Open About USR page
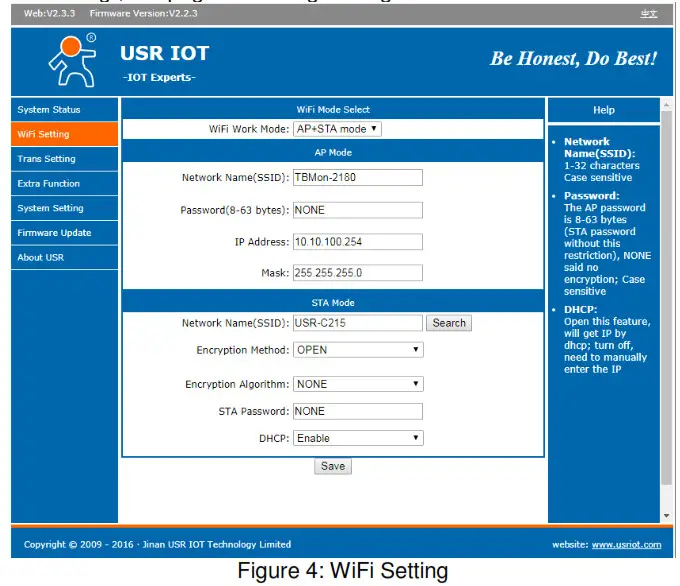Viewport: 680px width, 586px height. click(x=64, y=258)
